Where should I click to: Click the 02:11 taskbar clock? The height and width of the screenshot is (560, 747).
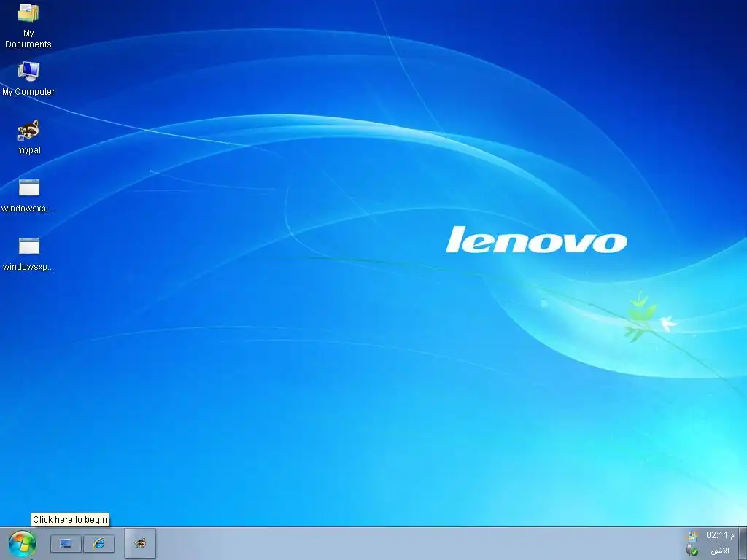pyautogui.click(x=720, y=535)
